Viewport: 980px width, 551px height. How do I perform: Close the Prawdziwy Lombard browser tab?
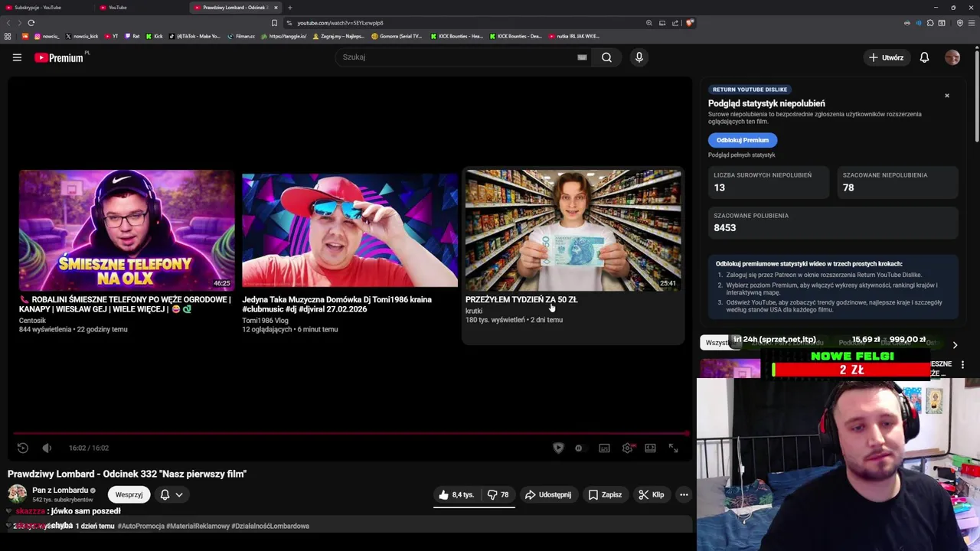(276, 8)
